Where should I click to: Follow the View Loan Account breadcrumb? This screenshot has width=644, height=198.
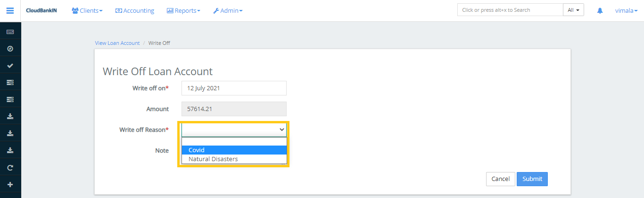pyautogui.click(x=117, y=43)
